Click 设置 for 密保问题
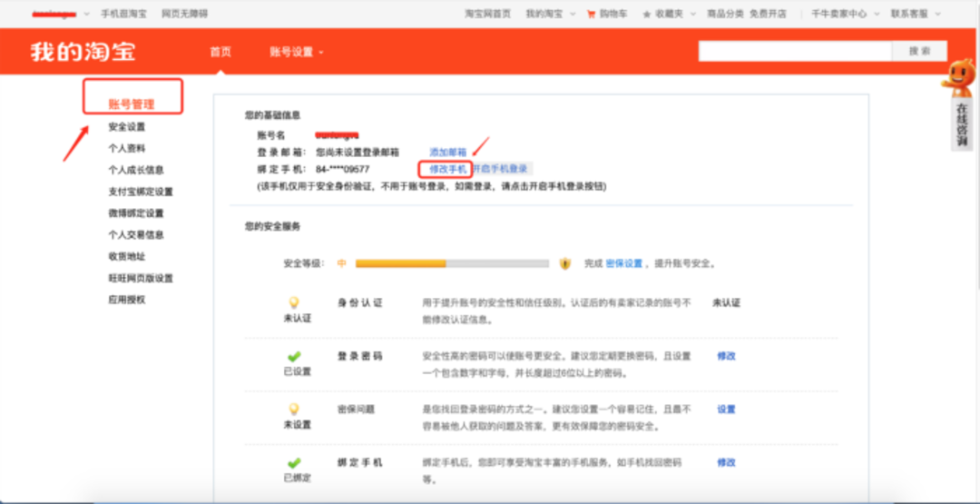980x504 pixels. [x=726, y=409]
